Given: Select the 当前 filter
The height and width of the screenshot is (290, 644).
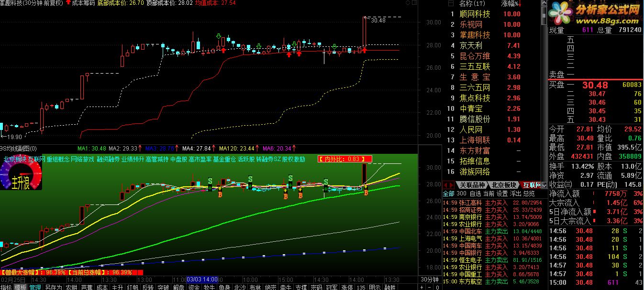Looking at the screenshot, I should point(489,193).
